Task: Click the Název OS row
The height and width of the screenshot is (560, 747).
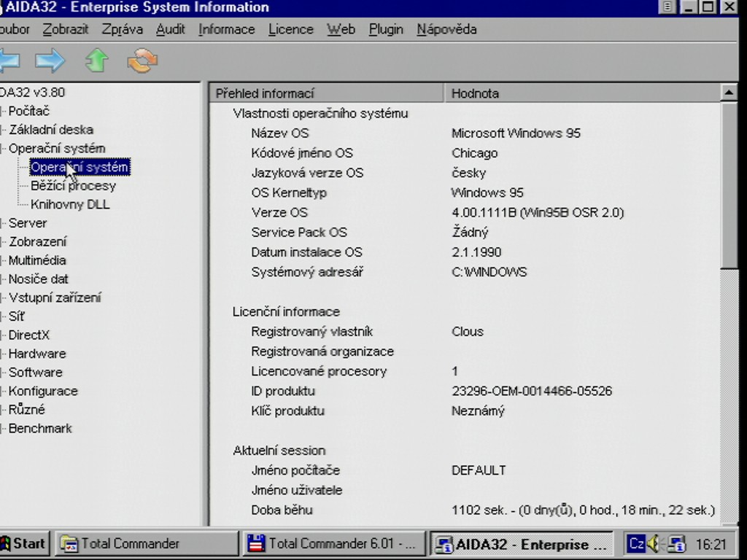Action: [465, 133]
